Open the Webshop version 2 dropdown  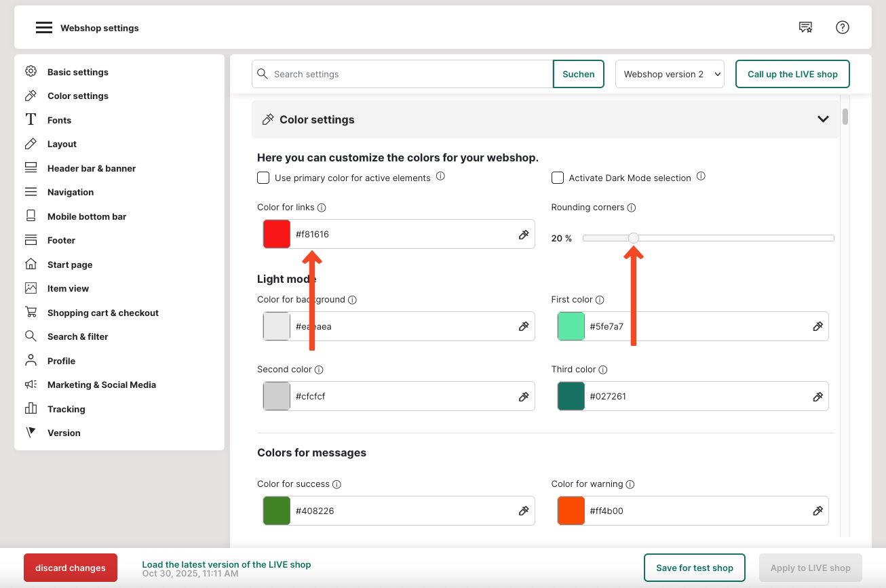pyautogui.click(x=670, y=75)
